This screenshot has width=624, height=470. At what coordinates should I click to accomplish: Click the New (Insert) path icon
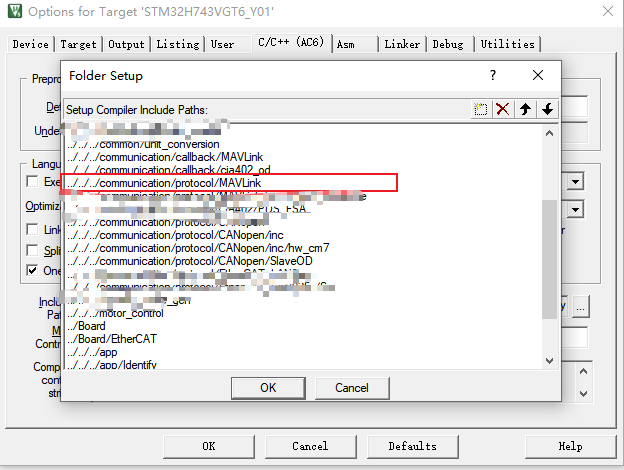coord(481,109)
